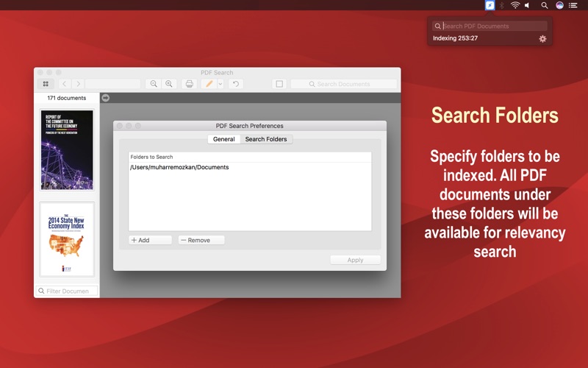588x368 pixels.
Task: Click the empty page field in toolbar
Action: tap(113, 84)
